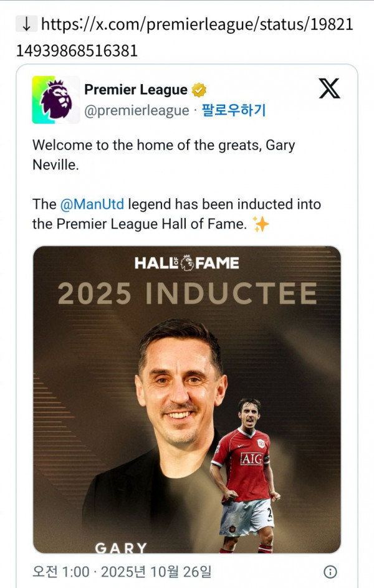The width and height of the screenshot is (374, 588).
Task: Click the sparkles emoji after 'Hall of Fame.'
Action: (x=261, y=224)
